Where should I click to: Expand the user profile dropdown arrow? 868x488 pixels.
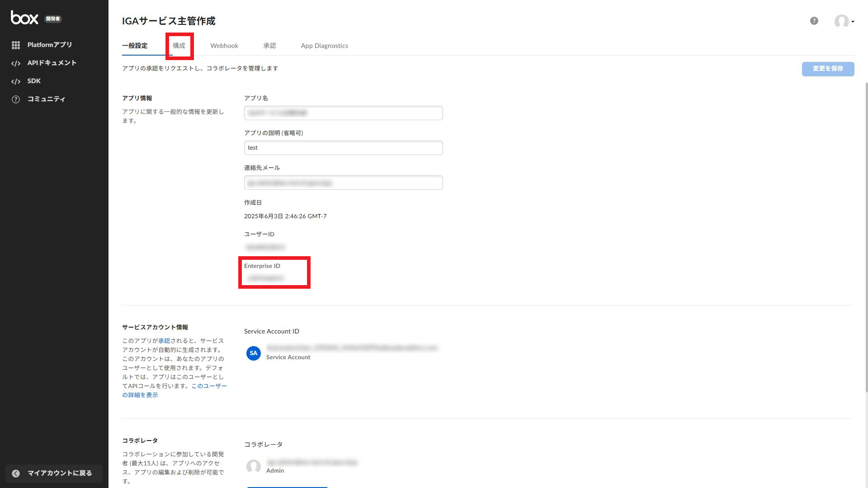click(x=853, y=22)
